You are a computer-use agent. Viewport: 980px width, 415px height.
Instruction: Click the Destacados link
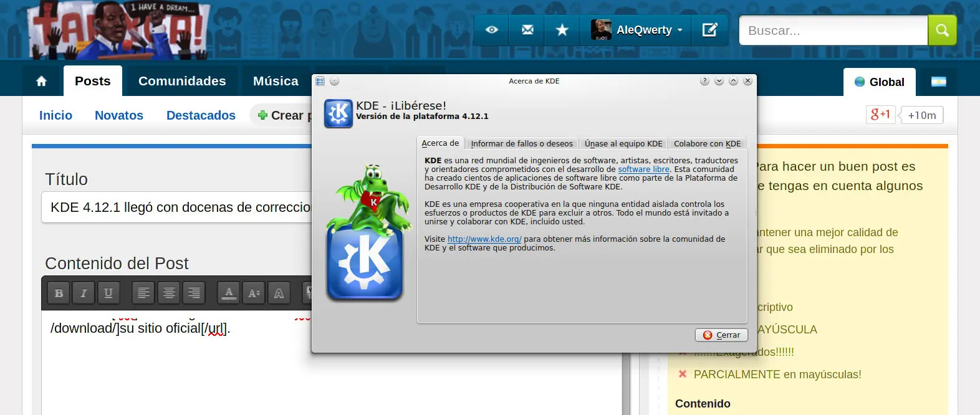tap(201, 115)
